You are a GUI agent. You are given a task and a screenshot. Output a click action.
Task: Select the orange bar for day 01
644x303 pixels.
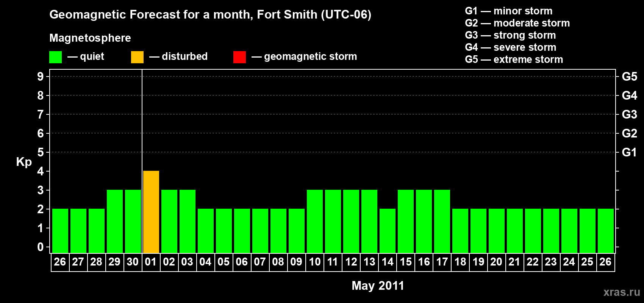point(151,212)
